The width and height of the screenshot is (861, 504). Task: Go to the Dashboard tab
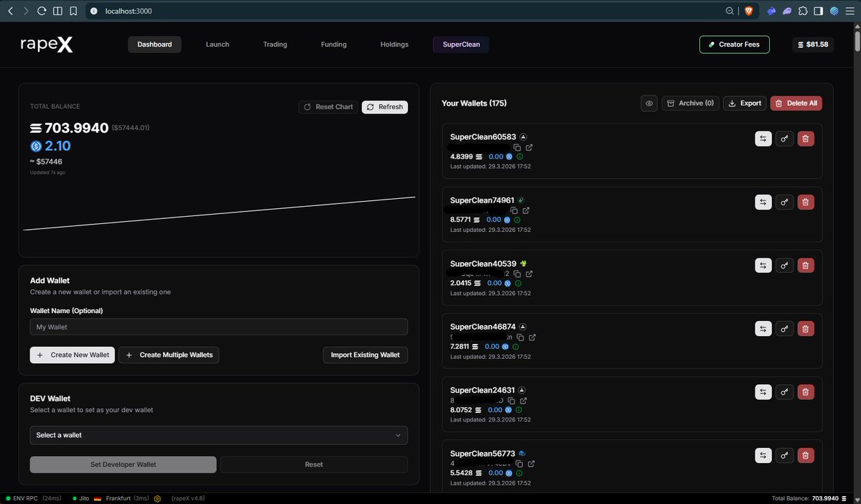coord(154,45)
